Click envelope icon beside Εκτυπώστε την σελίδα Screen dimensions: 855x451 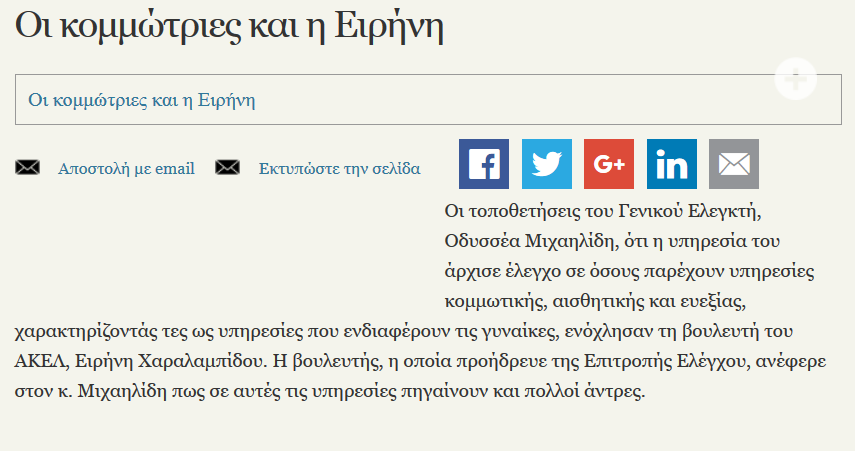pyautogui.click(x=227, y=167)
